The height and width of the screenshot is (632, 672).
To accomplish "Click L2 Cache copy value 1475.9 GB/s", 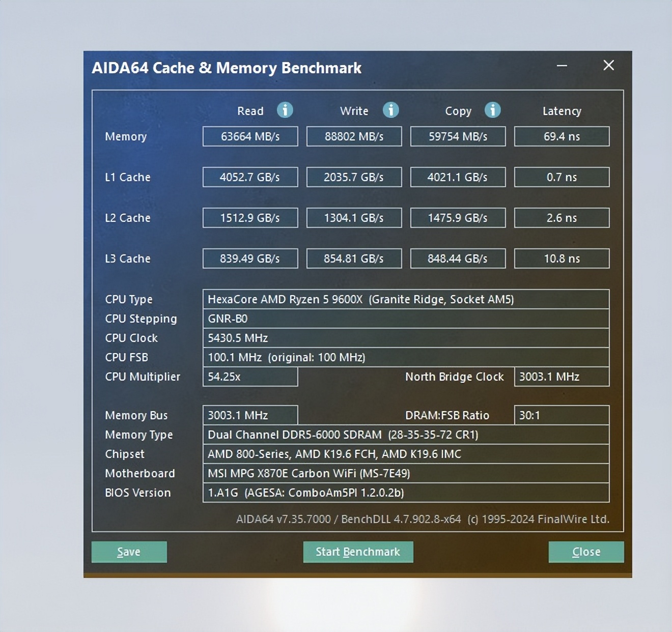I will click(x=458, y=218).
